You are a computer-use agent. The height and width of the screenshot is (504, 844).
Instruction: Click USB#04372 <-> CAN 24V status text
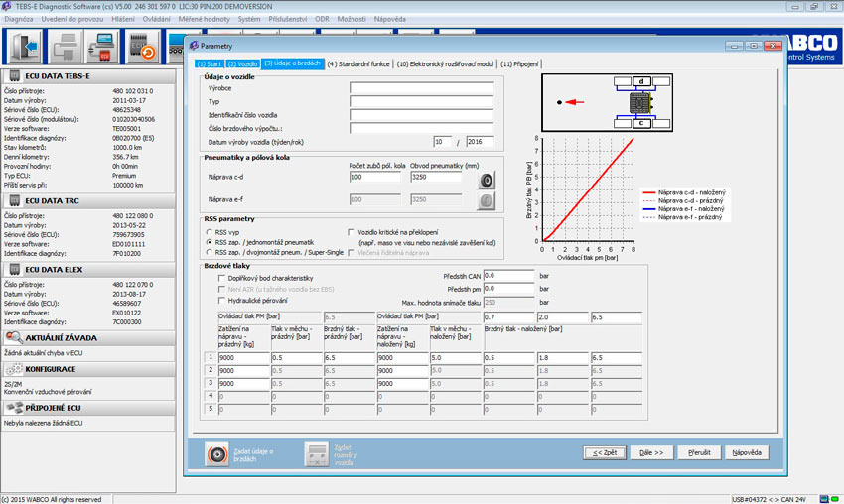point(770,500)
